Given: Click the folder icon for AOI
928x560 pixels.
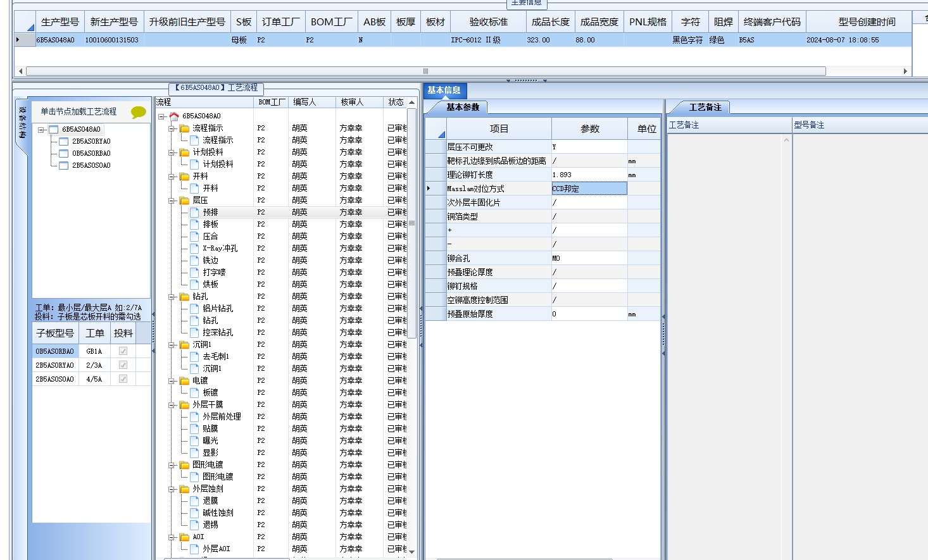Looking at the screenshot, I should [184, 537].
